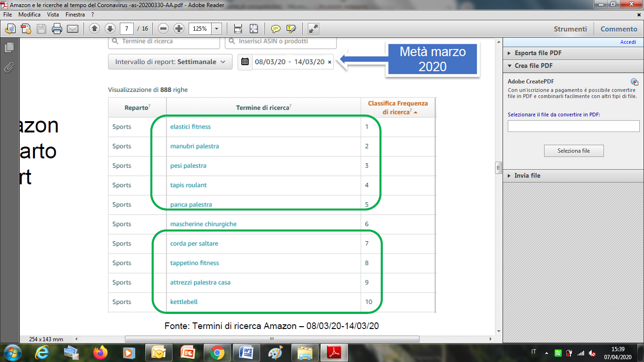The height and width of the screenshot is (362, 644).
Task: Open the Finestra menu
Action: pos(75,15)
